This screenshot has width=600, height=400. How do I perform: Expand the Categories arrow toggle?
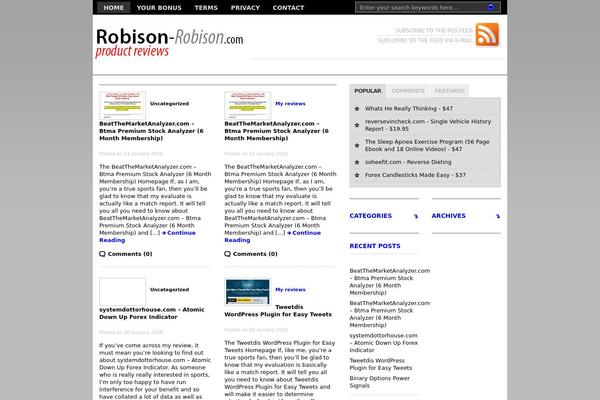click(416, 216)
